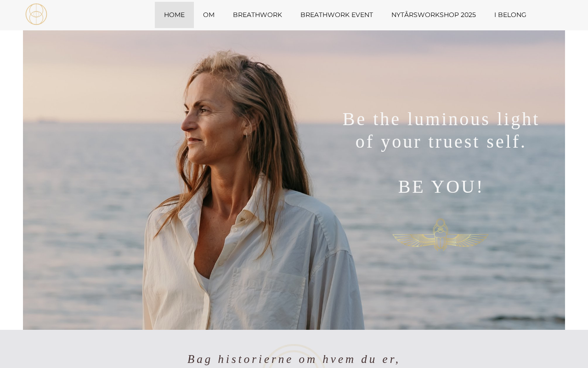Click the 'Be the luminous light' headline

[x=441, y=119]
